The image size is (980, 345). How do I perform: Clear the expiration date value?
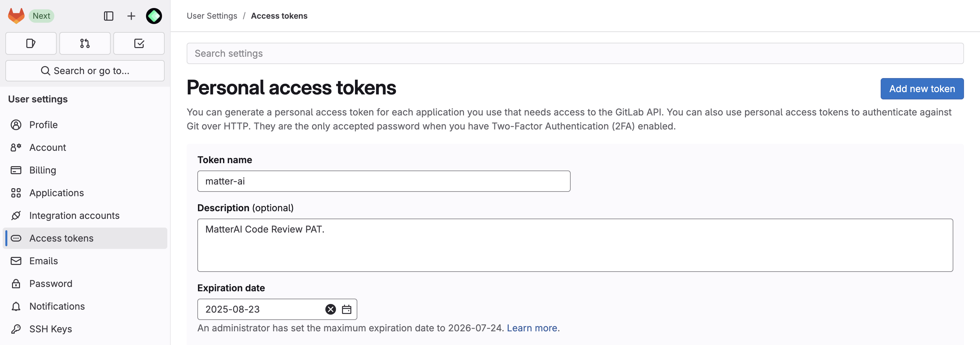tap(330, 309)
